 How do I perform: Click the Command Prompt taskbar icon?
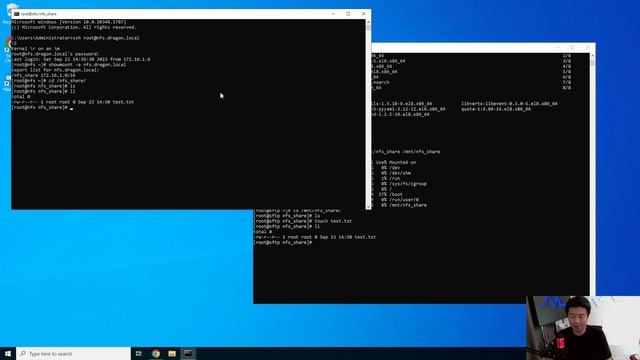coord(188,353)
